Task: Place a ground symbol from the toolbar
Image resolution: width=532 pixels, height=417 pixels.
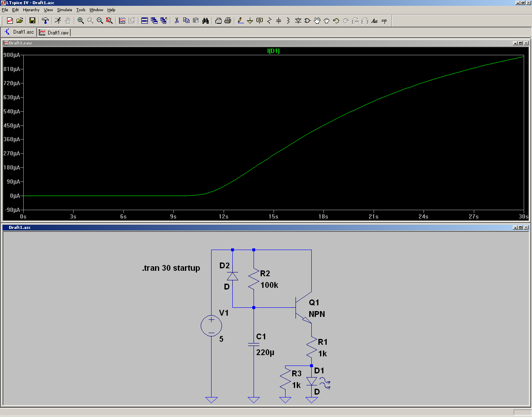Action: 250,20
